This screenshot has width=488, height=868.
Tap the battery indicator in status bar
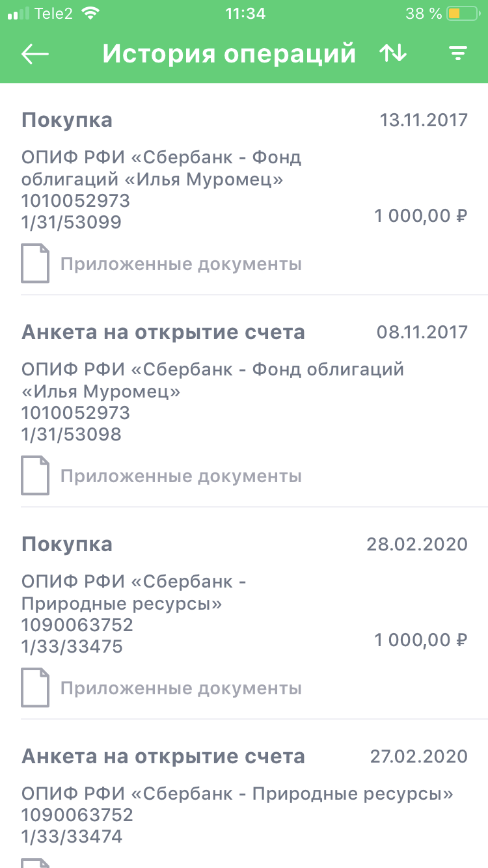point(463,14)
